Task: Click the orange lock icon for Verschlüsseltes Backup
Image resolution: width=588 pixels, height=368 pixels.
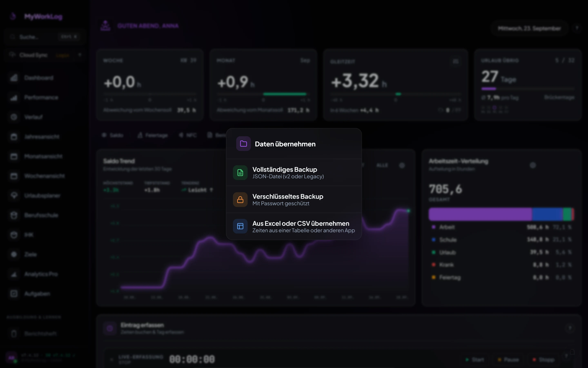Action: [240, 200]
